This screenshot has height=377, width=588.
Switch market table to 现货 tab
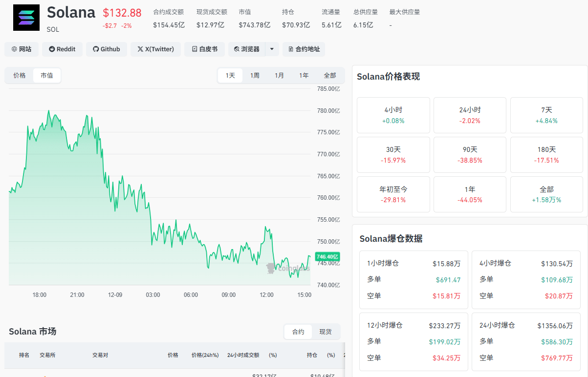pos(326,332)
